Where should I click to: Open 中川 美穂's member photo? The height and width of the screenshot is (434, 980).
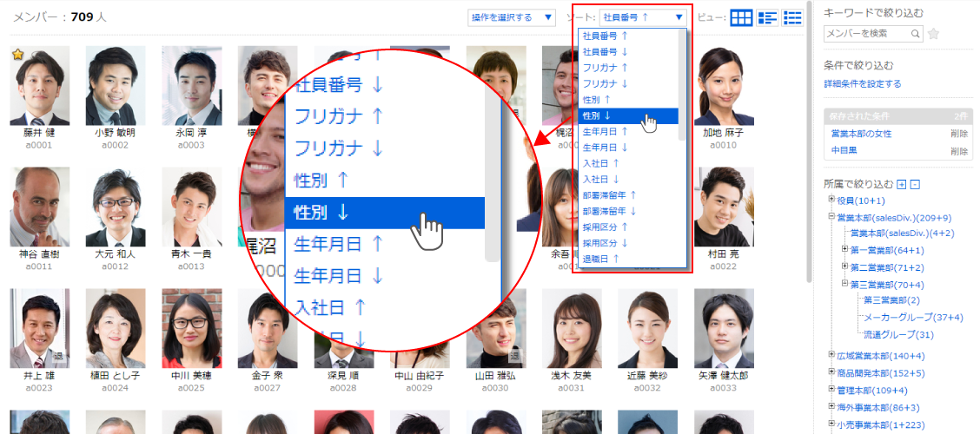tap(192, 328)
